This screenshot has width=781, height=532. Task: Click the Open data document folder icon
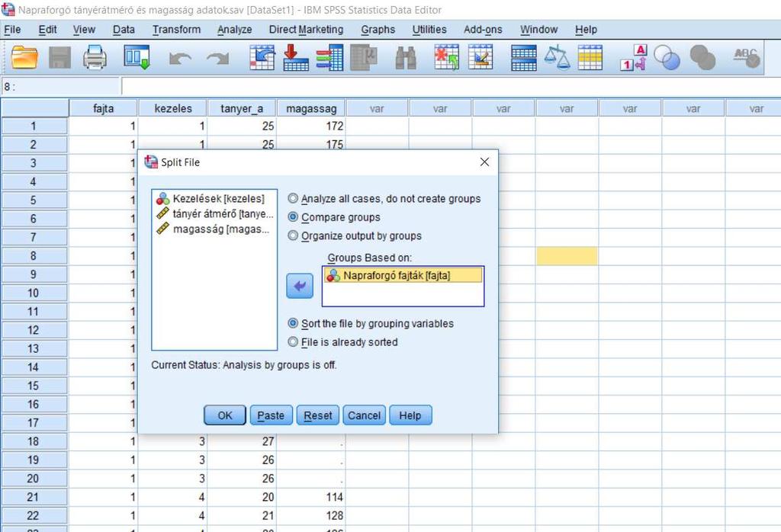pyautogui.click(x=24, y=57)
